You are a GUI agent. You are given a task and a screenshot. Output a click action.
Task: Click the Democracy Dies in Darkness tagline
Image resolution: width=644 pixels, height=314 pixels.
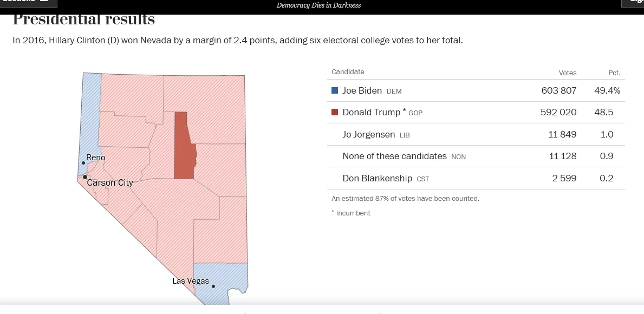[318, 5]
